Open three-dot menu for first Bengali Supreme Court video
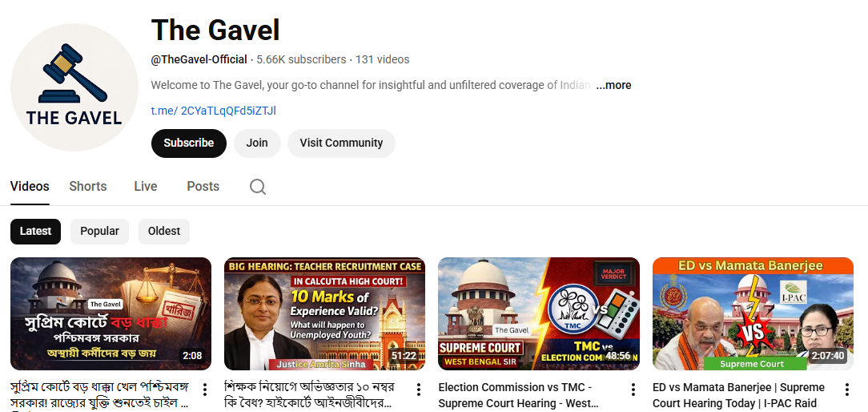The width and height of the screenshot is (868, 412). tap(204, 390)
